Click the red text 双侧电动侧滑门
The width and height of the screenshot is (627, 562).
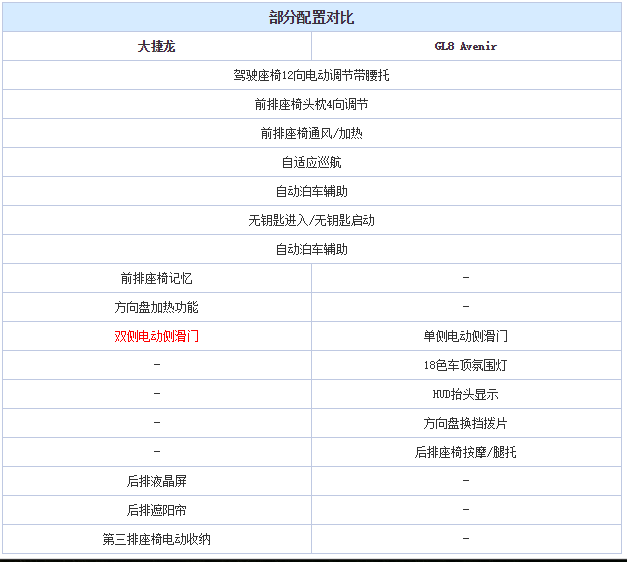pyautogui.click(x=156, y=336)
